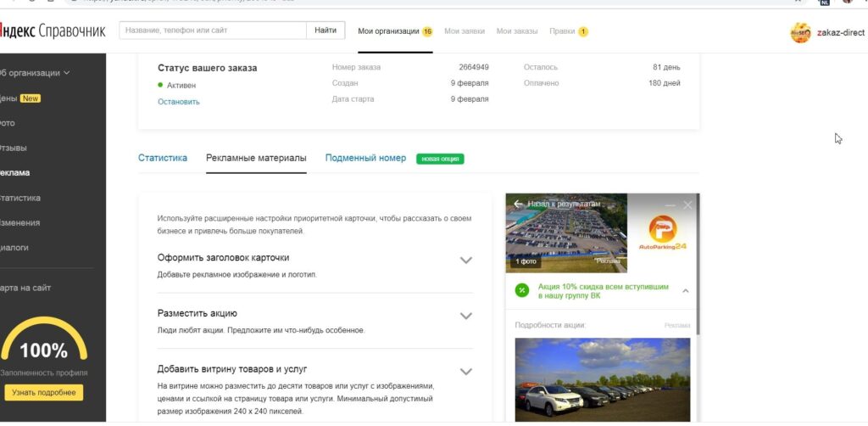Switch to the 'Статистика' tab
This screenshot has height=426, width=868.
pyautogui.click(x=163, y=158)
